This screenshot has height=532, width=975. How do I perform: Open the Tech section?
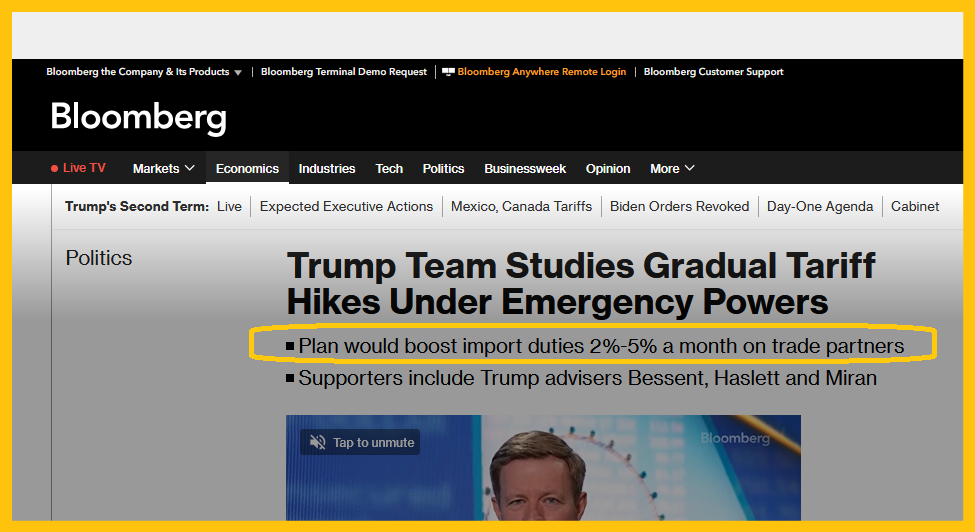pyautogui.click(x=389, y=169)
